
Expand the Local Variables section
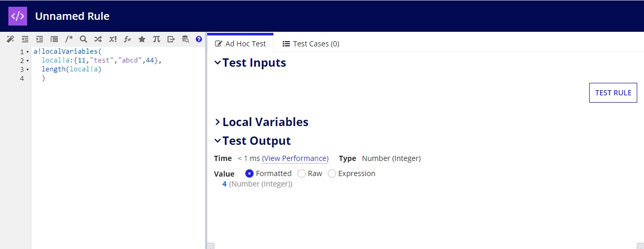[x=218, y=122]
